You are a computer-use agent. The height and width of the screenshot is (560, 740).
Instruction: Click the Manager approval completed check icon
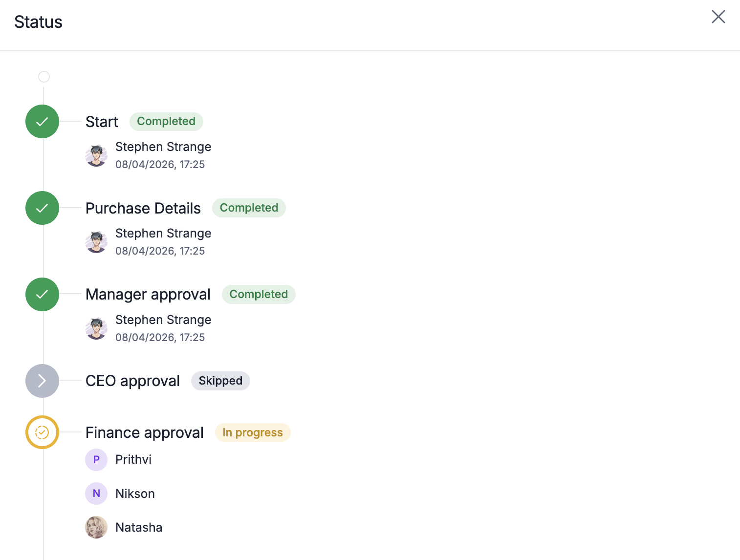pyautogui.click(x=43, y=295)
